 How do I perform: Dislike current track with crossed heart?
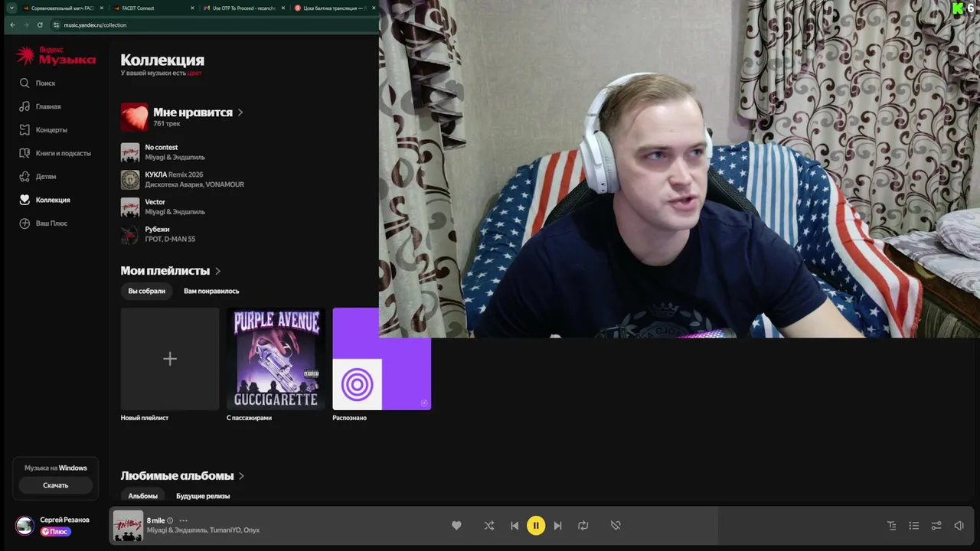pos(616,526)
